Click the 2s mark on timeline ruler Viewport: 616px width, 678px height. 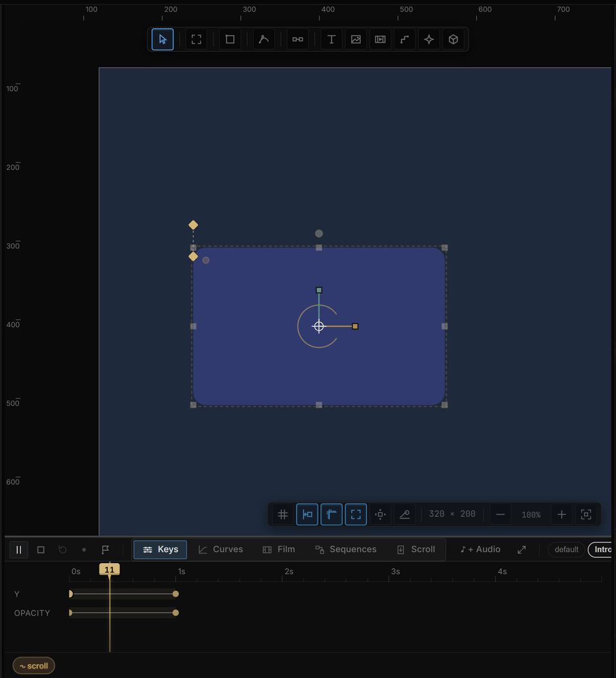[x=289, y=571]
